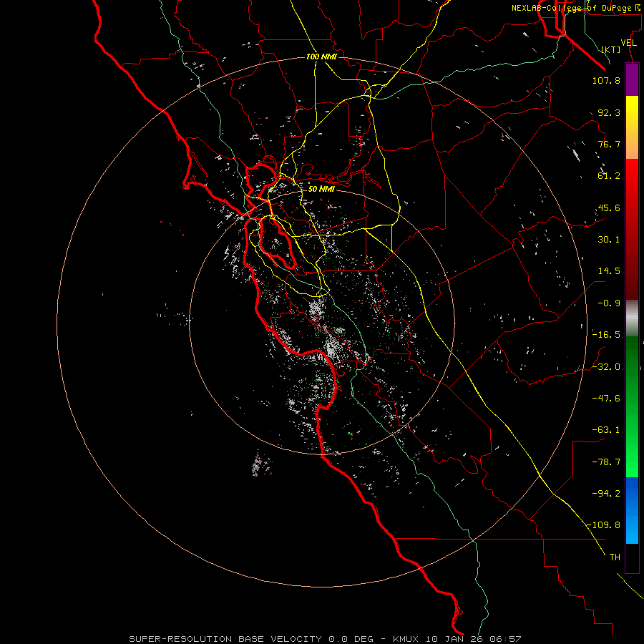Click the -78.7 velocity scale value
The height and width of the screenshot is (644, 644).
tap(606, 462)
